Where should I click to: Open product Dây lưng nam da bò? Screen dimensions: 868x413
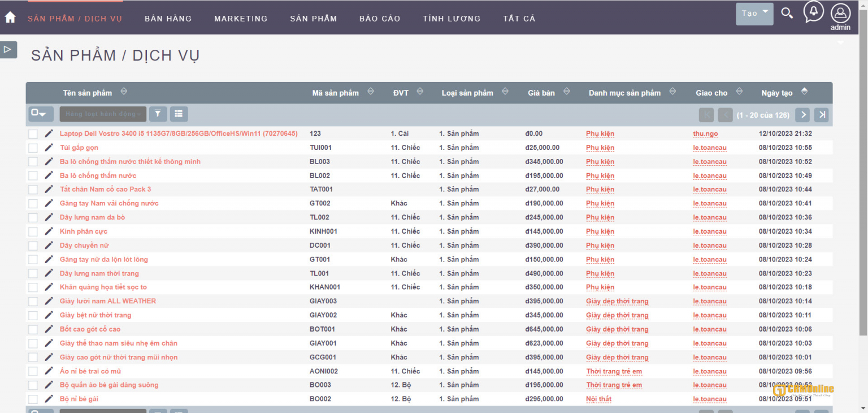(x=92, y=217)
